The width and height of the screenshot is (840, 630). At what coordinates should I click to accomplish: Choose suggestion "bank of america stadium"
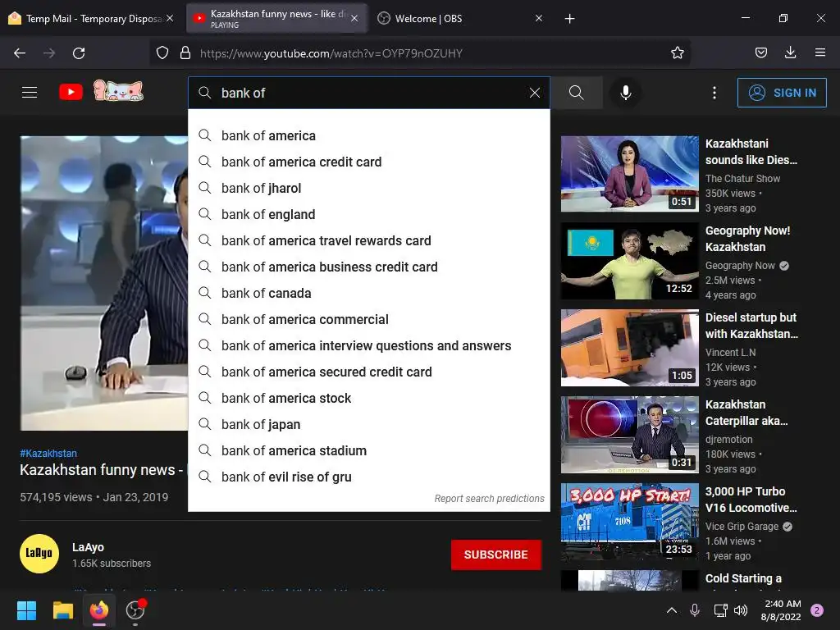369,450
